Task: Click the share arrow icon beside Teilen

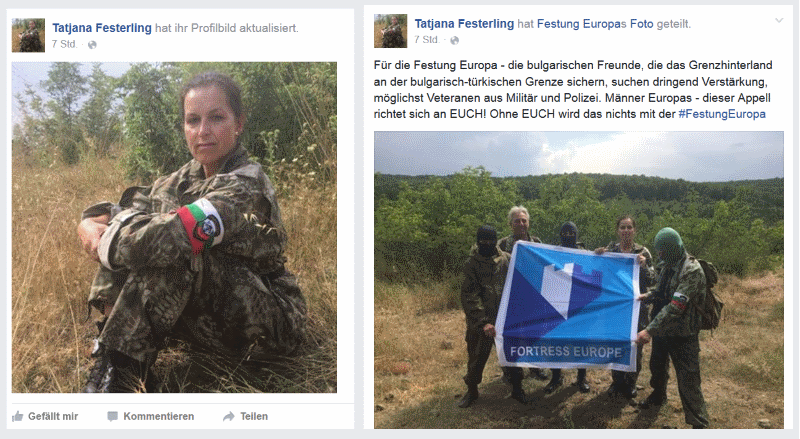Action: tap(228, 417)
